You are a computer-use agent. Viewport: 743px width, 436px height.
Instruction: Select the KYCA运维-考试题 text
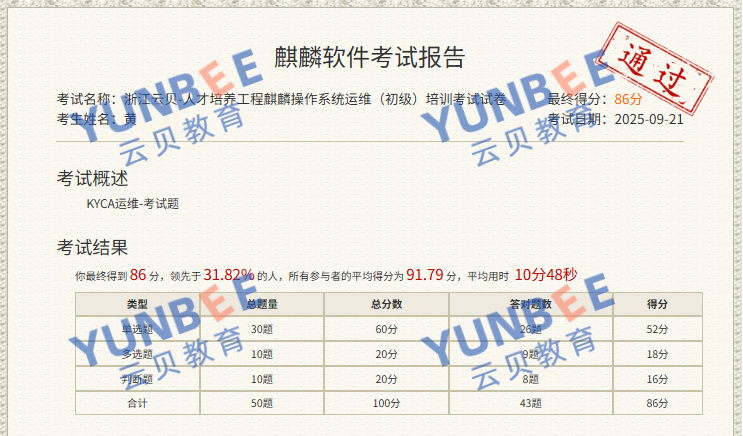[x=133, y=203]
